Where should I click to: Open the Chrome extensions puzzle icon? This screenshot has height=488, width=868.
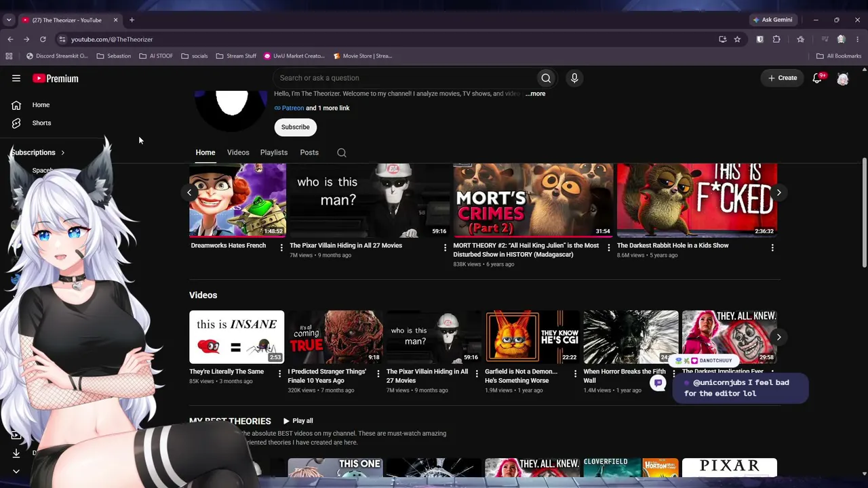[x=776, y=39]
